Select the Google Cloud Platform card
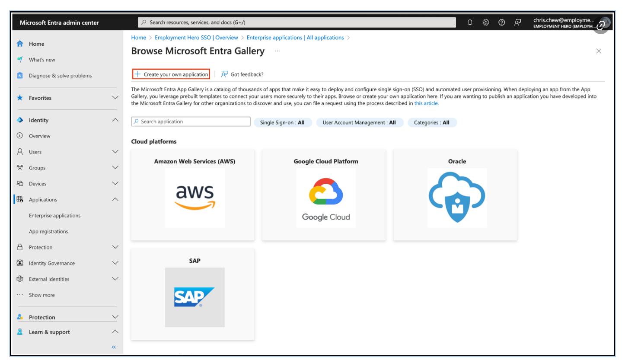The image size is (625, 364). click(x=324, y=195)
